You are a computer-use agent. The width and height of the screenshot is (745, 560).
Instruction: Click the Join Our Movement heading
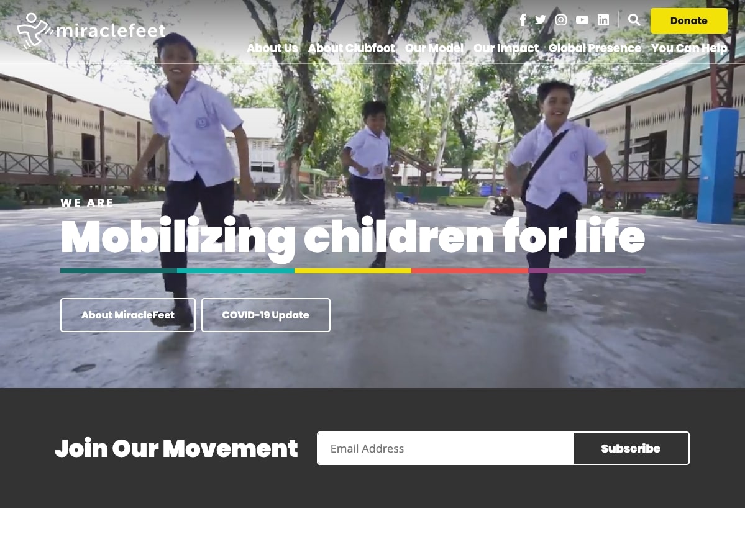coord(176,448)
